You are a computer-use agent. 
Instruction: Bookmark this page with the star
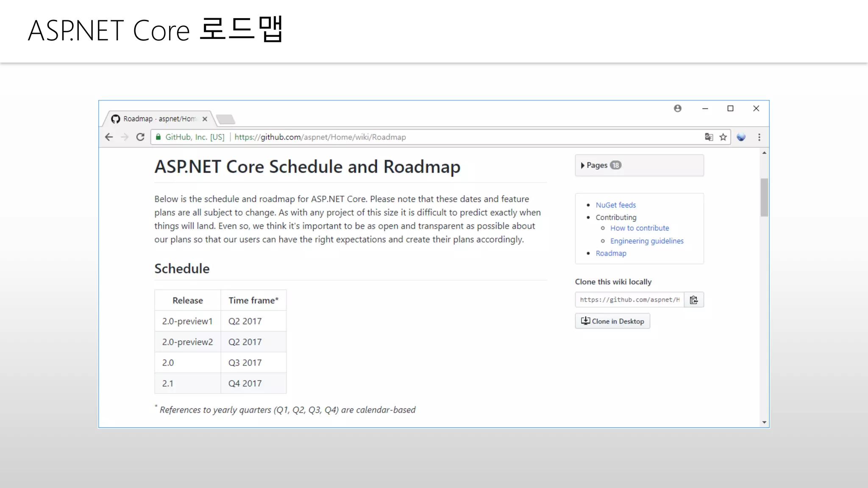click(723, 137)
